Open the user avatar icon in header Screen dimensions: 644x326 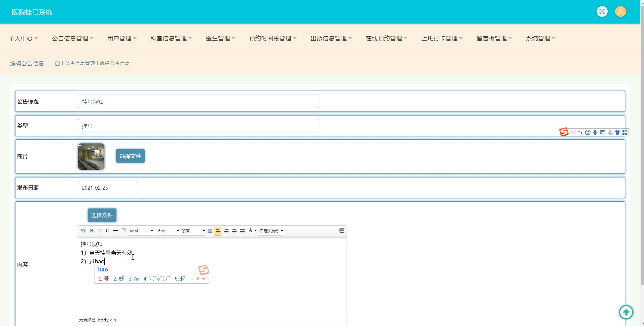[x=620, y=11]
